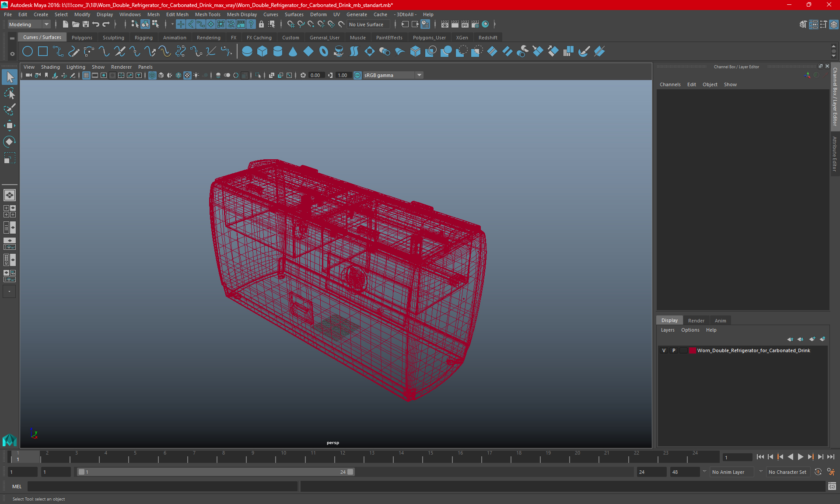This screenshot has width=840, height=504.
Task: Expand the sRGB gamma color dropdown
Action: [420, 75]
